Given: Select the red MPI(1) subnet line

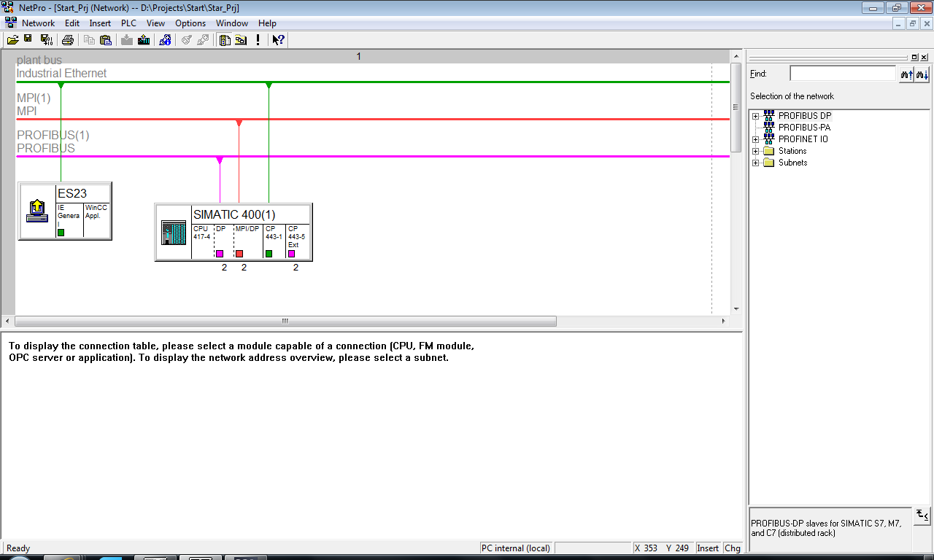Looking at the screenshot, I should [372, 119].
